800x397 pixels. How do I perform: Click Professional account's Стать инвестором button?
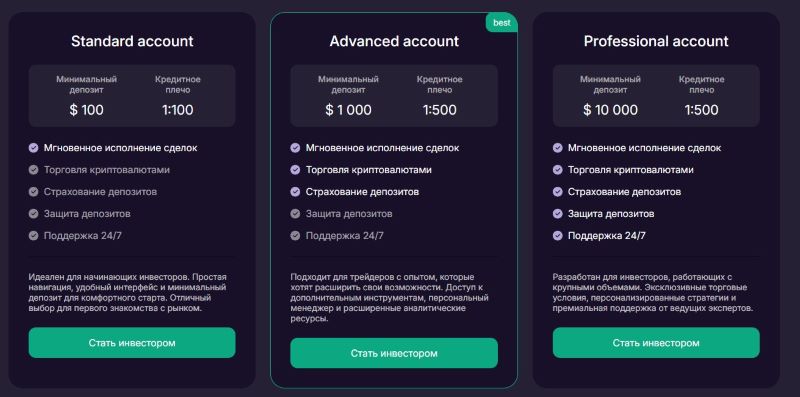click(x=656, y=342)
